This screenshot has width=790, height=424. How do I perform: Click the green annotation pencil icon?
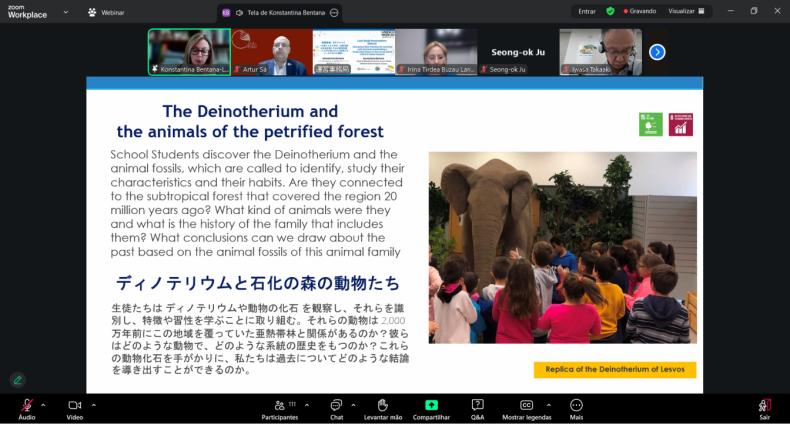(x=17, y=380)
